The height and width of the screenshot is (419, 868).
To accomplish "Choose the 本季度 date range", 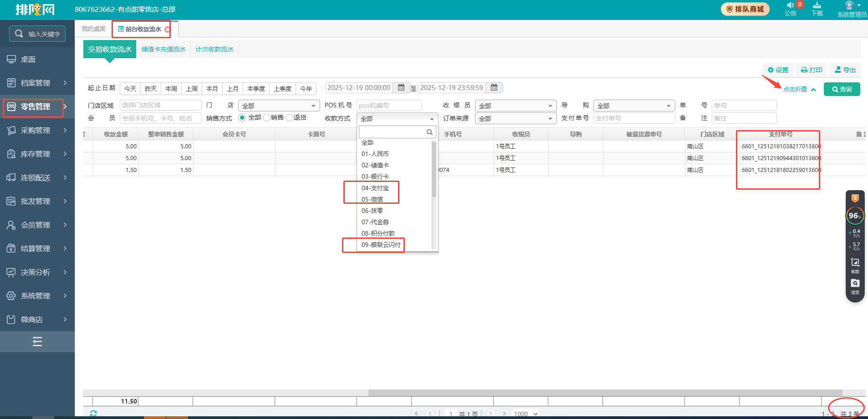I will click(x=256, y=89).
